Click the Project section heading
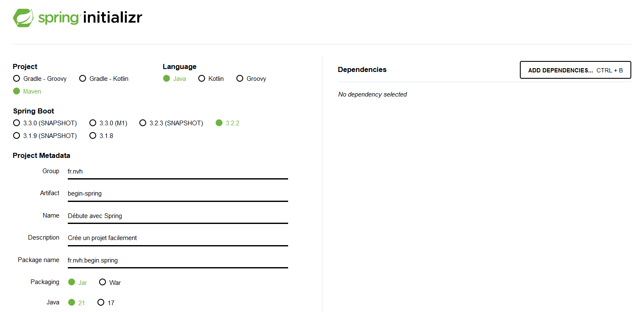The height and width of the screenshot is (312, 644). click(x=25, y=67)
